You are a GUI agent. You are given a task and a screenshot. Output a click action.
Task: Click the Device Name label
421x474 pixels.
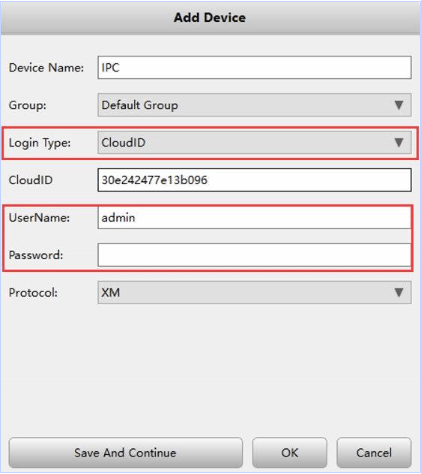(x=46, y=68)
